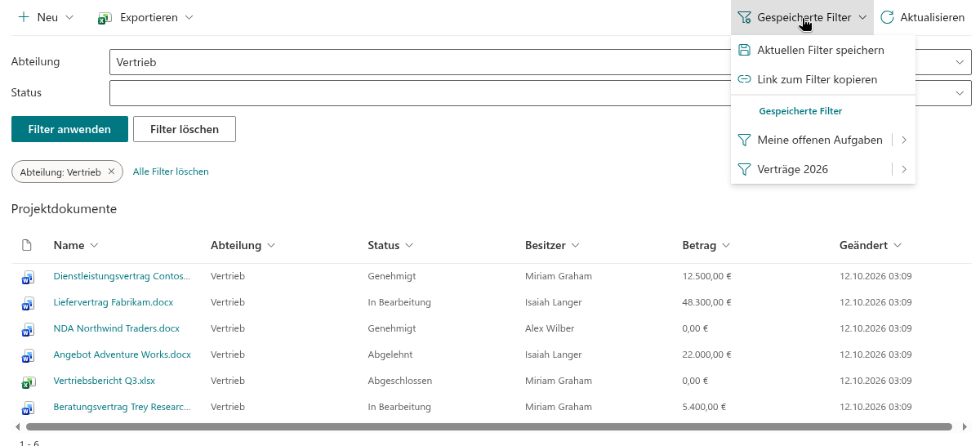This screenshot has width=980, height=446.
Task: Click amount cell 22.000,00 €
Action: (x=707, y=355)
